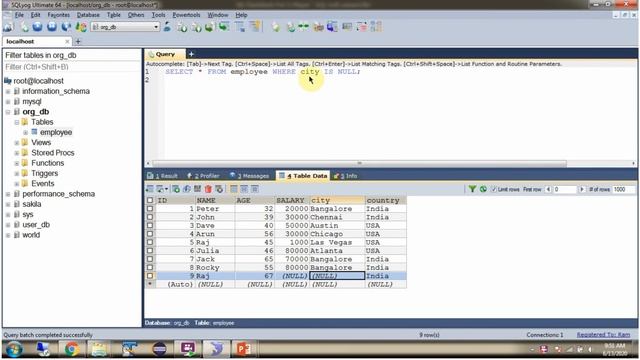Check the row checkbox for Dave
The width and height of the screenshot is (640, 360).
point(150,225)
